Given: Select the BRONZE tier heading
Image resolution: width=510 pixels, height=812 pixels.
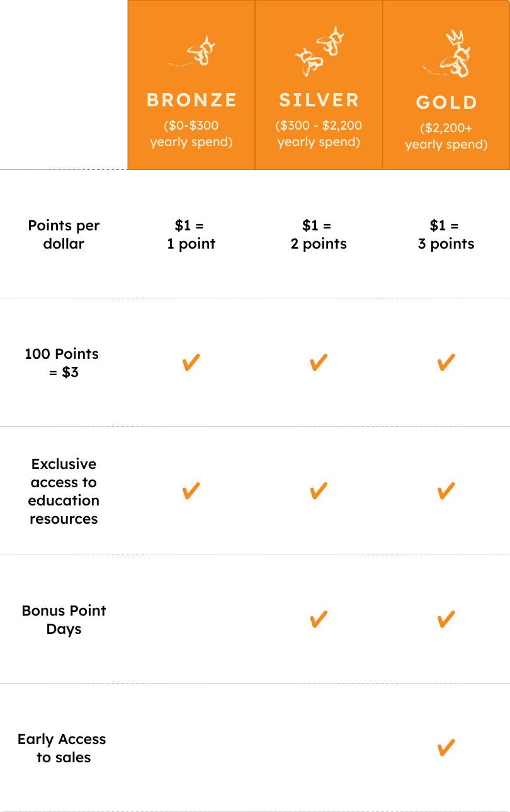Looking at the screenshot, I should (191, 100).
